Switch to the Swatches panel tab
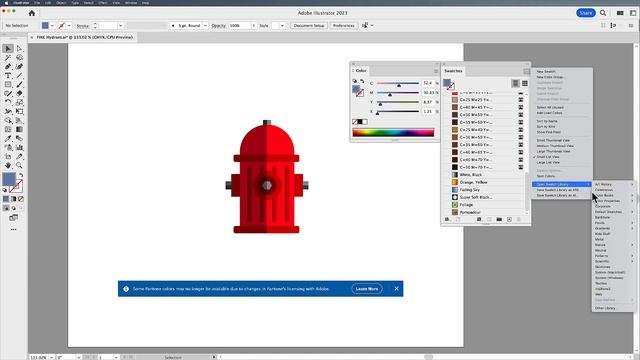This screenshot has width=640, height=360. coord(453,71)
